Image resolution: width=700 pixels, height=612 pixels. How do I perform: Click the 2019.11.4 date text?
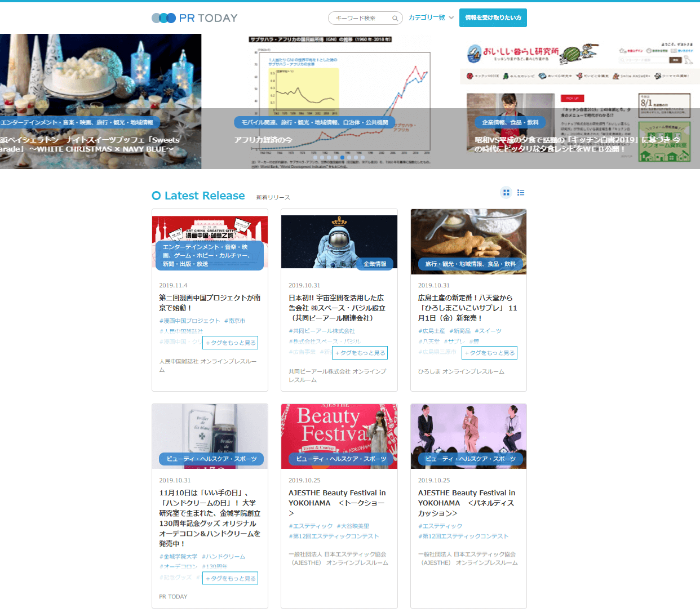pyautogui.click(x=173, y=285)
